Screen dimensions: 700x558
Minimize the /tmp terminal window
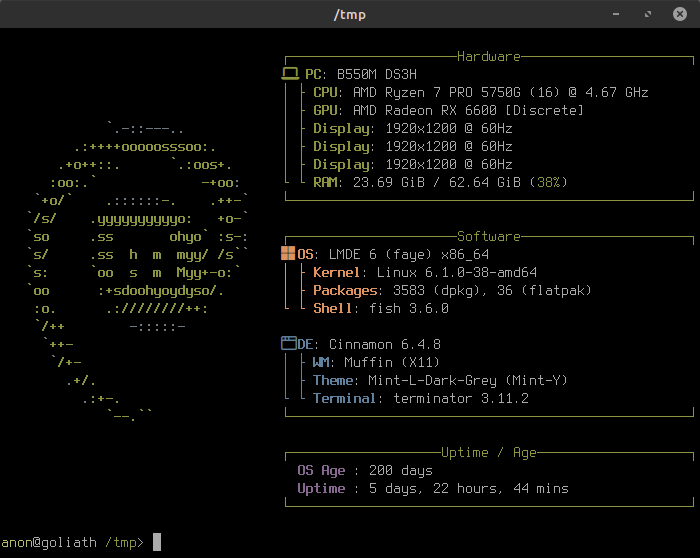(616, 14)
